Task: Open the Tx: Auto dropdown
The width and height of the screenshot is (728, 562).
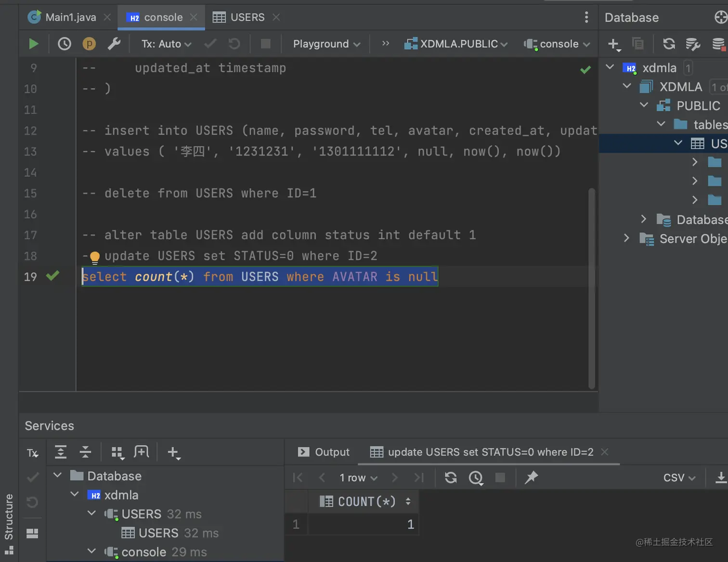Action: tap(166, 44)
